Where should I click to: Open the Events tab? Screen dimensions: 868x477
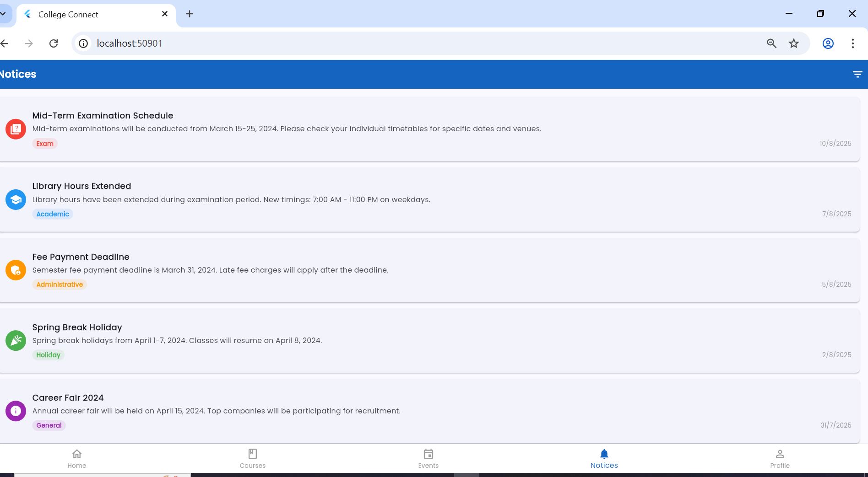pyautogui.click(x=428, y=459)
